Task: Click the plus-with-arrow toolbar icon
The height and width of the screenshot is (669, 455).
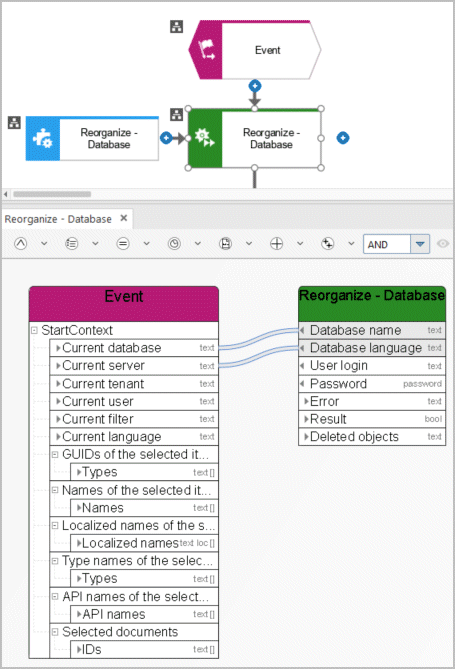Action: click(328, 244)
